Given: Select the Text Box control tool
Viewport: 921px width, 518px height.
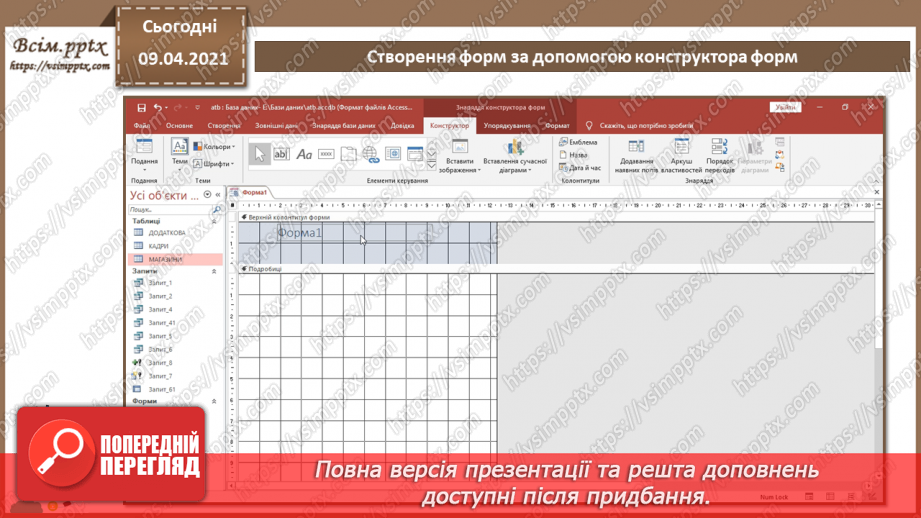Looking at the screenshot, I should 281,154.
